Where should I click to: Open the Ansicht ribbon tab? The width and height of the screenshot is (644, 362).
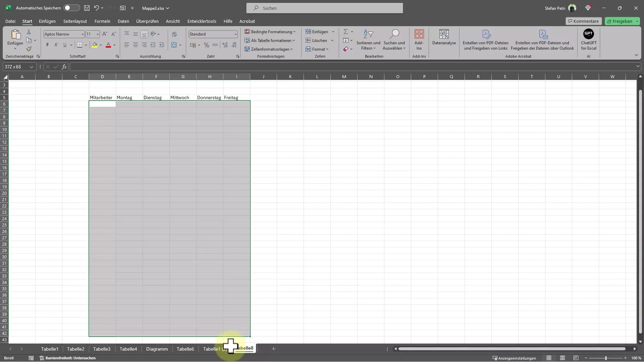pyautogui.click(x=172, y=21)
